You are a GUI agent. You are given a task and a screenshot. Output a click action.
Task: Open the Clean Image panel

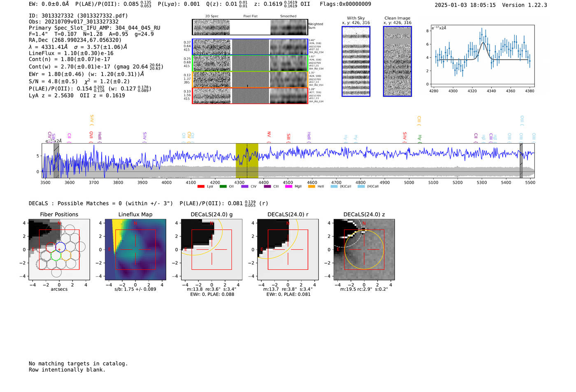(397, 61)
